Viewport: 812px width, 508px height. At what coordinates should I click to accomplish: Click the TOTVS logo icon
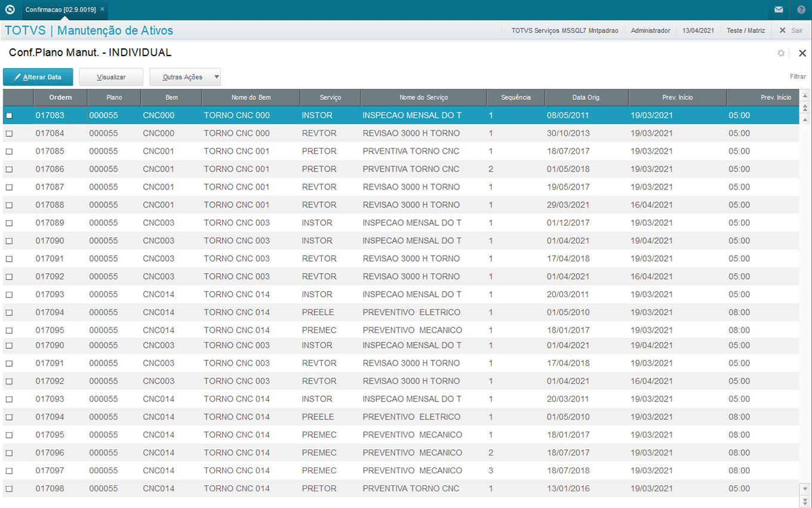click(10, 10)
